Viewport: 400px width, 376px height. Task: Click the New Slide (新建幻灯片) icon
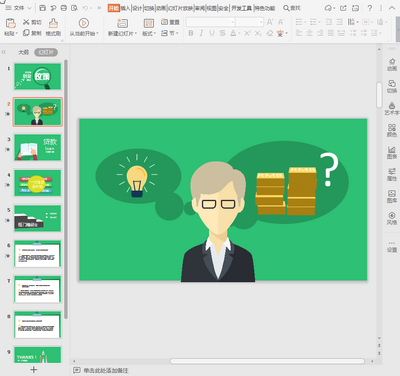[122, 23]
